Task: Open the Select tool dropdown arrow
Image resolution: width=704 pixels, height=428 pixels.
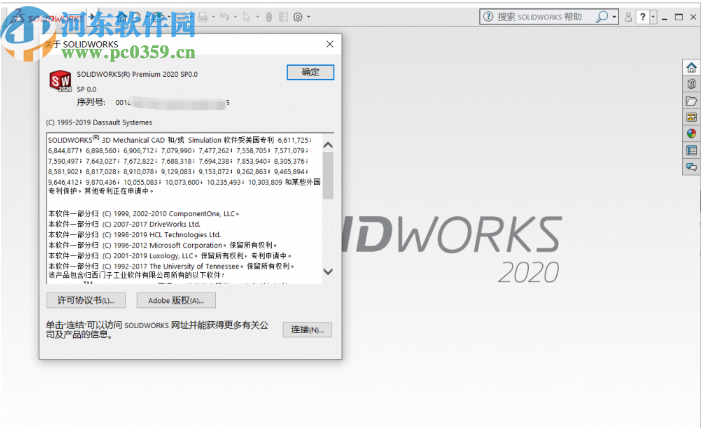Action: pyautogui.click(x=257, y=17)
